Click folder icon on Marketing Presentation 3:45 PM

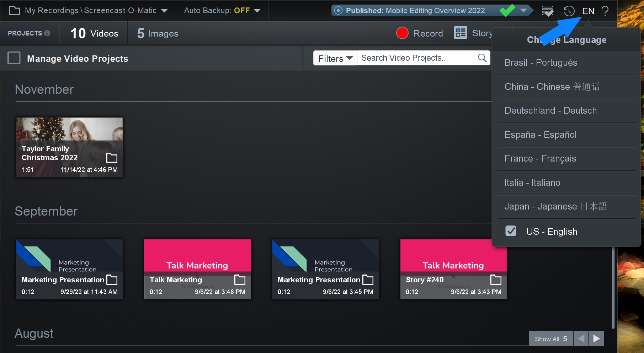[x=368, y=280]
